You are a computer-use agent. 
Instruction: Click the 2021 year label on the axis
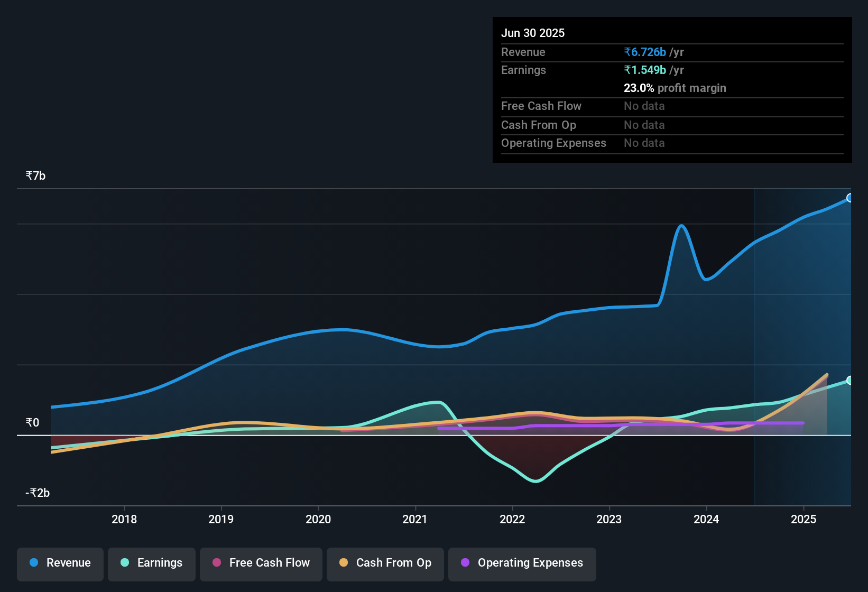point(415,520)
